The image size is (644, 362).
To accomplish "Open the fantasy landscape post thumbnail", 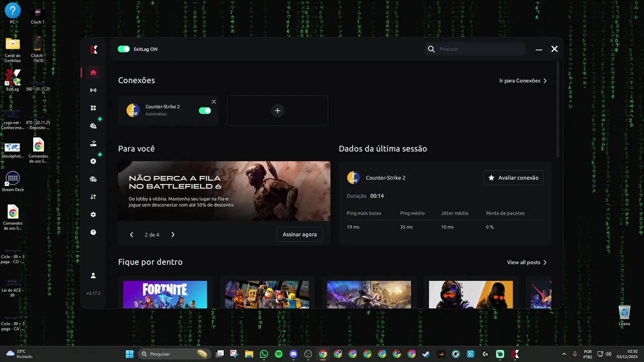I will click(369, 295).
